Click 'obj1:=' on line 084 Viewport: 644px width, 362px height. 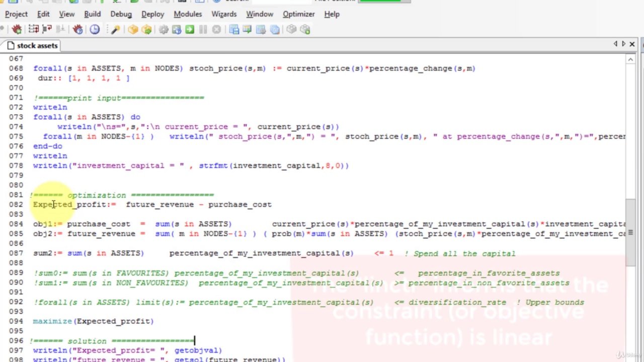tap(48, 224)
